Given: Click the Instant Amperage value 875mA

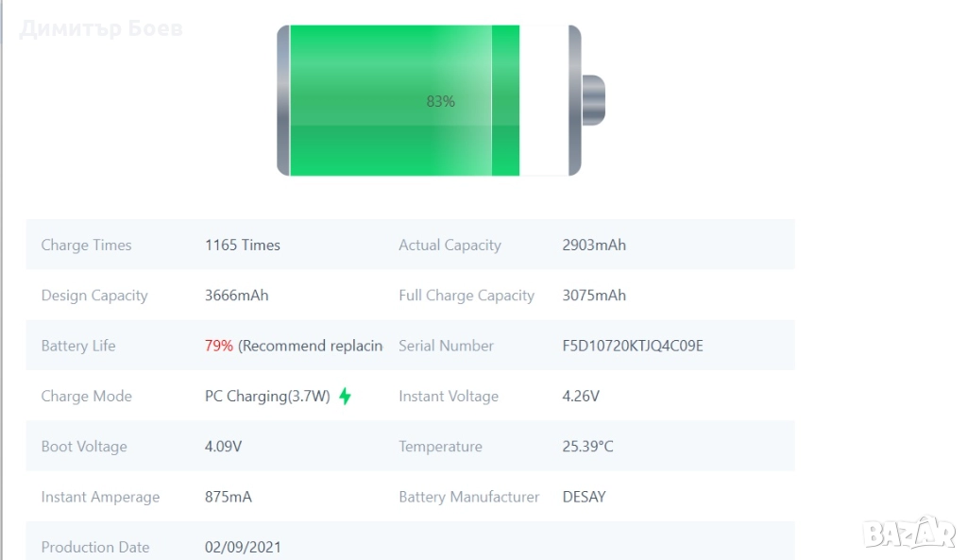Looking at the screenshot, I should [229, 497].
